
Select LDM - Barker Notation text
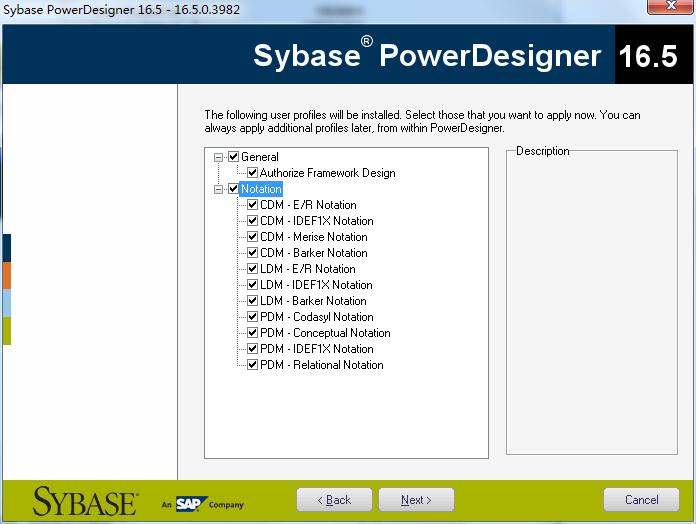313,300
